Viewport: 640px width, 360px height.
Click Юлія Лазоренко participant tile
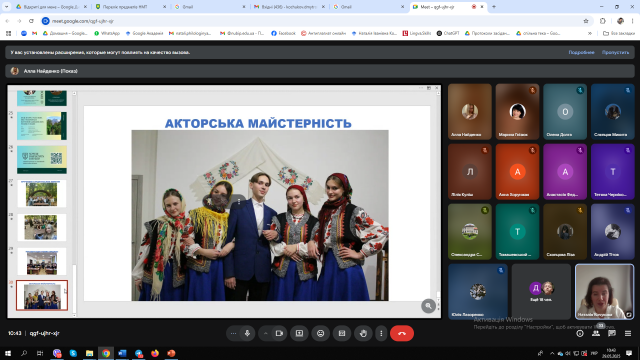tap(478, 291)
